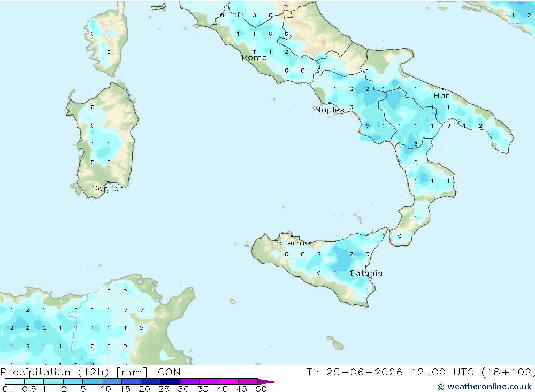Click the 'Precipitation (12h) [mm] ICON' title
Viewport: 535px width, 392px height.
(x=90, y=372)
